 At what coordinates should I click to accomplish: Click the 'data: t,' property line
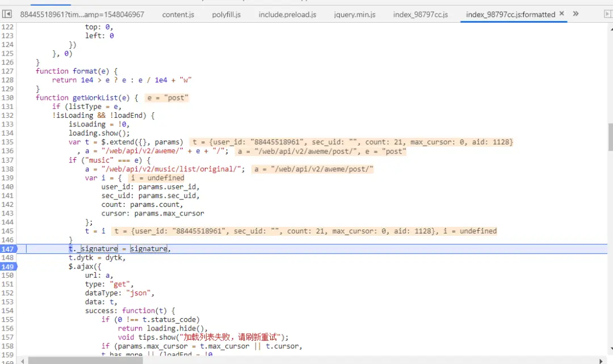coord(101,302)
